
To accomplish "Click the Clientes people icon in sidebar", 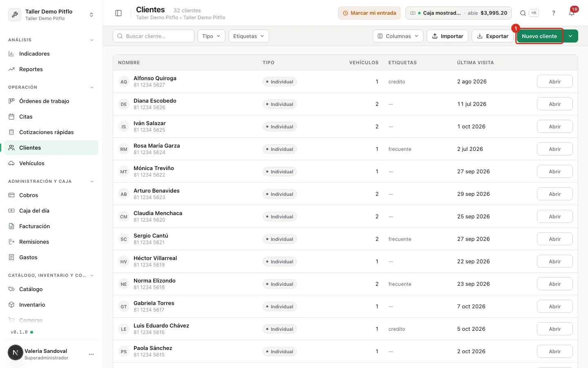I will point(11,148).
